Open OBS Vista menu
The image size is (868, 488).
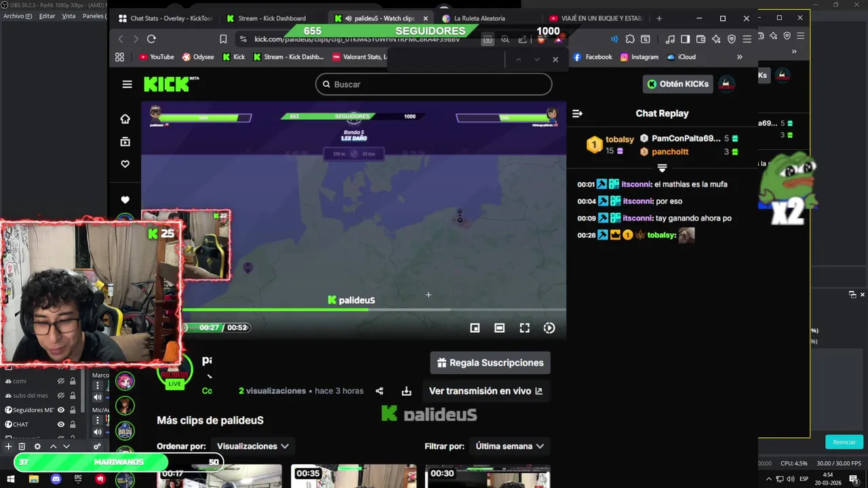pos(68,16)
